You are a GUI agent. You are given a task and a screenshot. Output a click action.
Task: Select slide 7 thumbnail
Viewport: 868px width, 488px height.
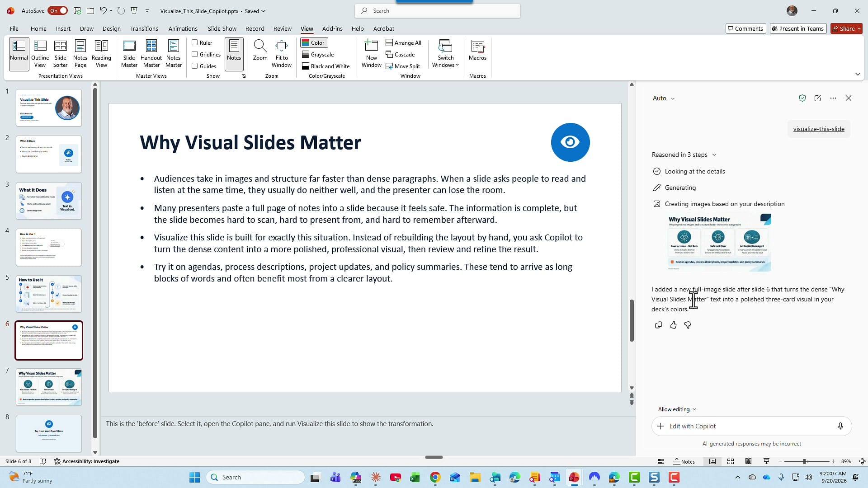coord(49,387)
